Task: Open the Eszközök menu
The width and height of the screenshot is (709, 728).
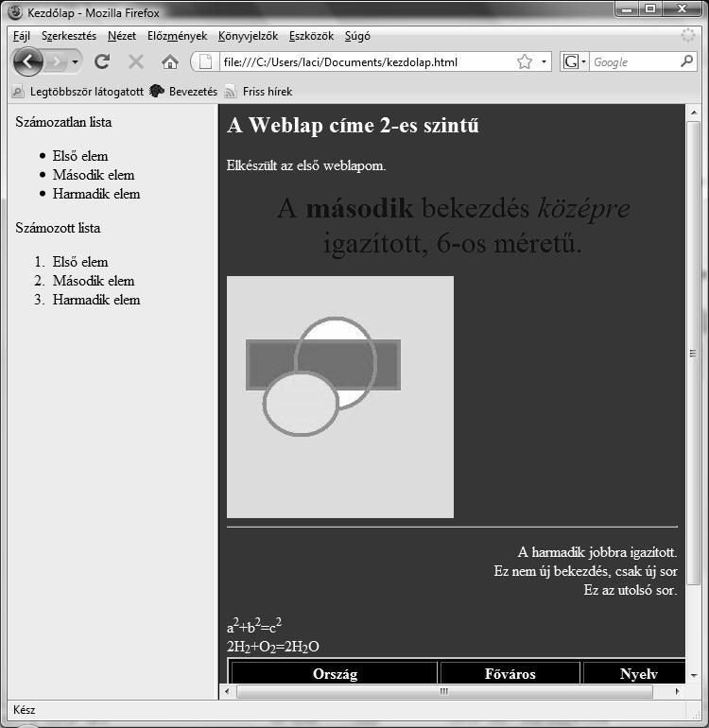Action: click(x=311, y=36)
